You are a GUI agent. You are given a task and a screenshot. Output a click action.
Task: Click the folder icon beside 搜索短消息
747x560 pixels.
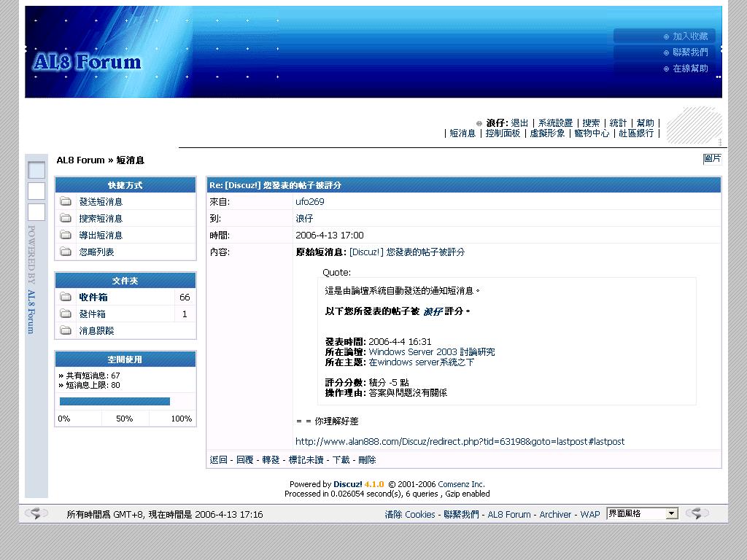[66, 219]
